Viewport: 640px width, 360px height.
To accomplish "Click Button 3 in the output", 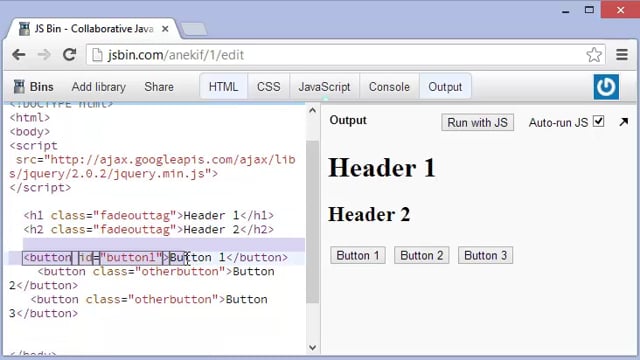I will (x=485, y=256).
